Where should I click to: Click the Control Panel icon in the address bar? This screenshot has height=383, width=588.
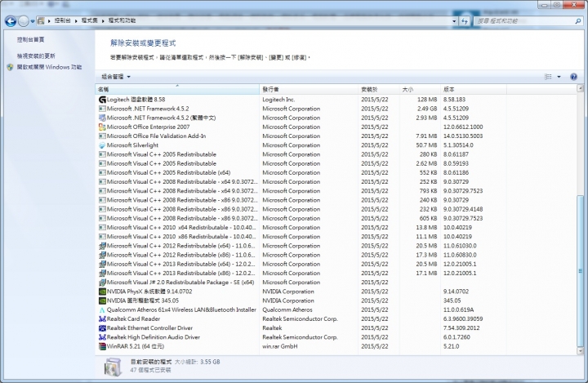pyautogui.click(x=41, y=20)
